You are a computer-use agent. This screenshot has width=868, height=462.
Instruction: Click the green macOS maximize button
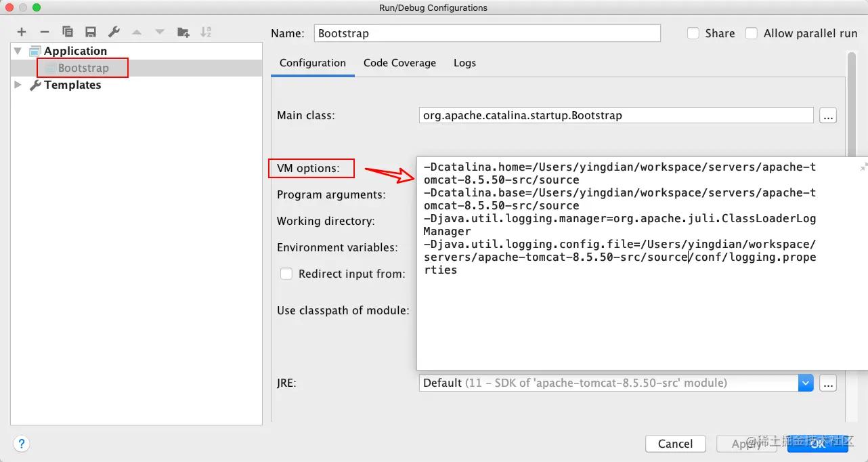coord(37,7)
